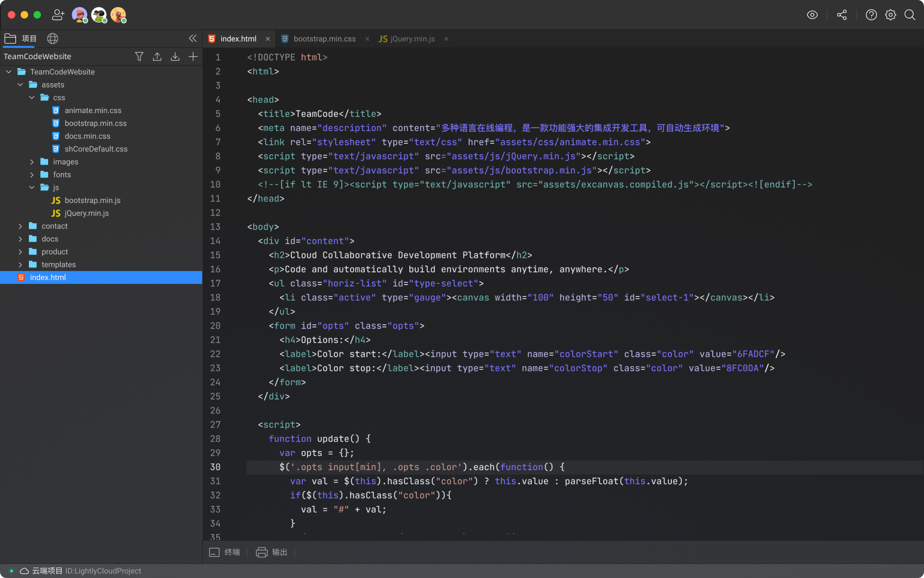924x578 pixels.
Task: Collapse the css folder chevron
Action: pos(32,98)
